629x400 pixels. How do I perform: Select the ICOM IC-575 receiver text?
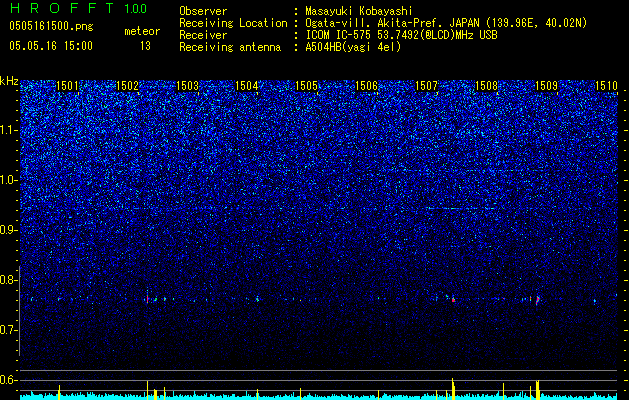(401, 35)
